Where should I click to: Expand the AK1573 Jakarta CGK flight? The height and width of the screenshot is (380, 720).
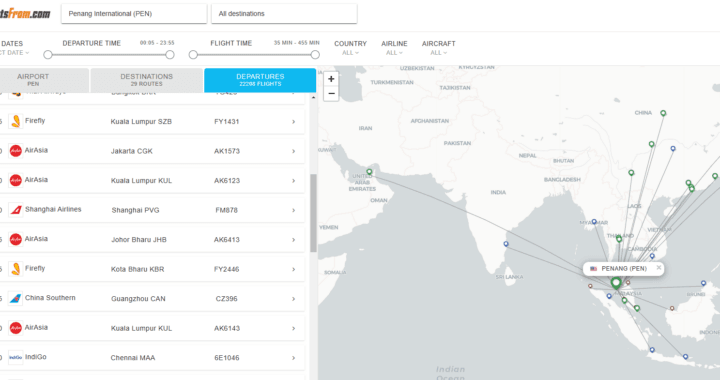coord(293,151)
